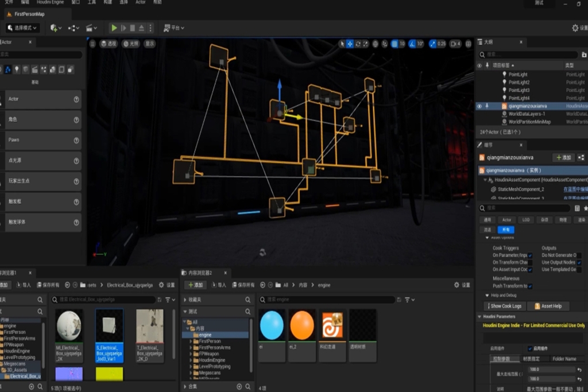
Task: Open the viewport layout grid icon
Action: coord(468,44)
